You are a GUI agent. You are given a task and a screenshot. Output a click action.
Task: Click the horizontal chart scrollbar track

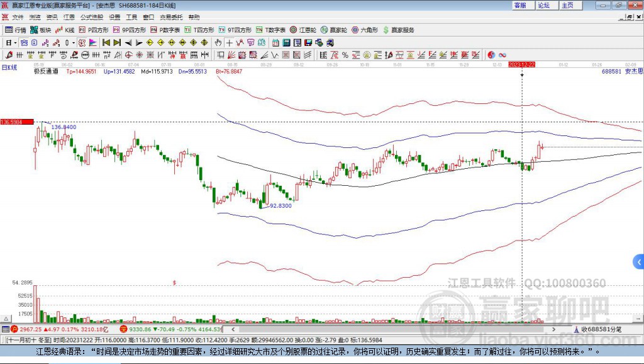coord(393,329)
